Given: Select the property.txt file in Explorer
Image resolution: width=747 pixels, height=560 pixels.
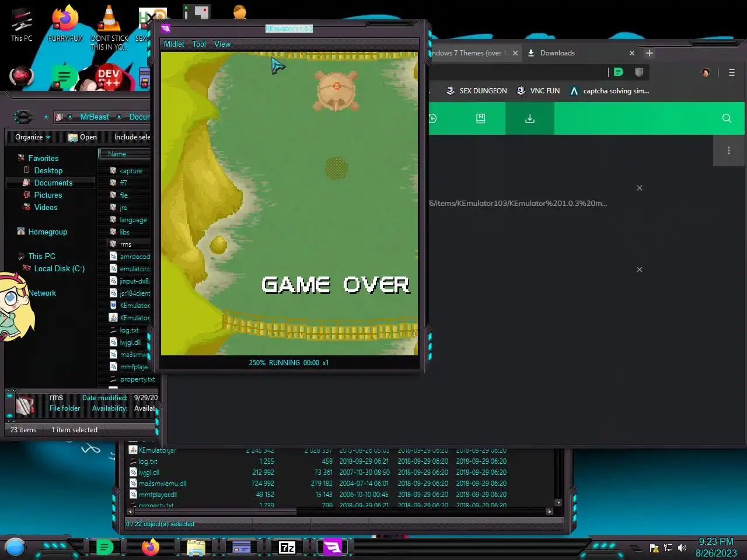Looking at the screenshot, I should (x=137, y=379).
